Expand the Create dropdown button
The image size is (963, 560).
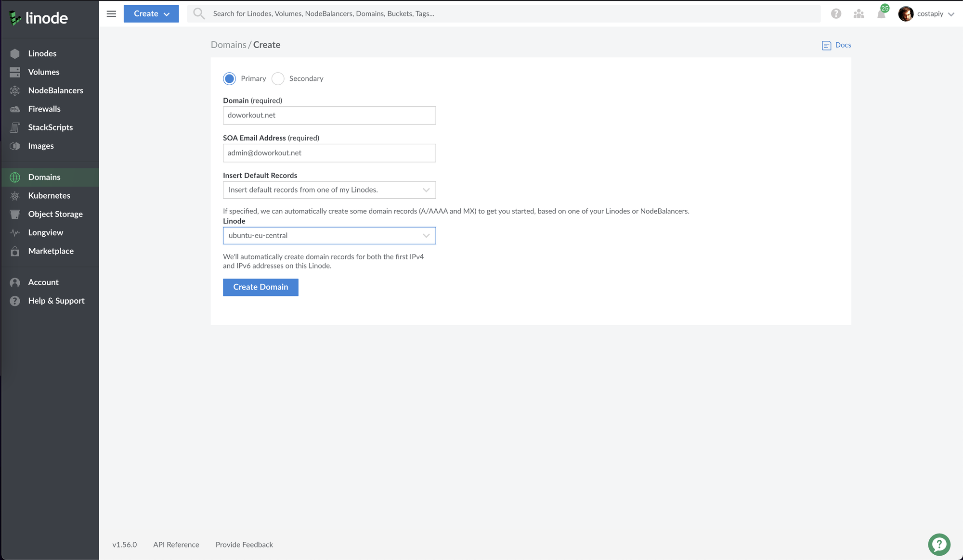click(151, 13)
